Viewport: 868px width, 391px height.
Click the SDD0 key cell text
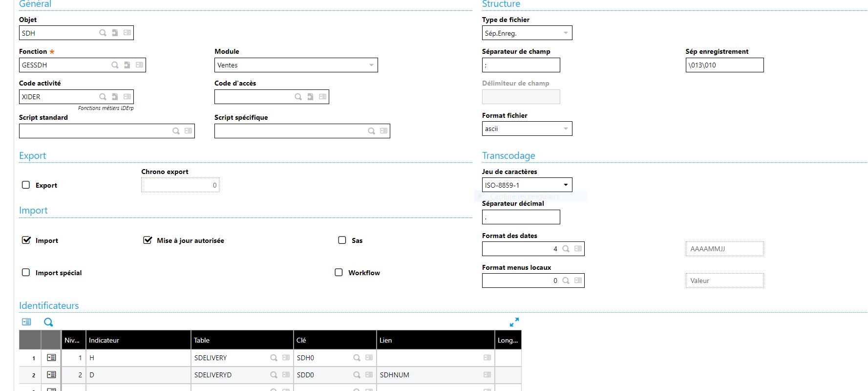tap(305, 375)
